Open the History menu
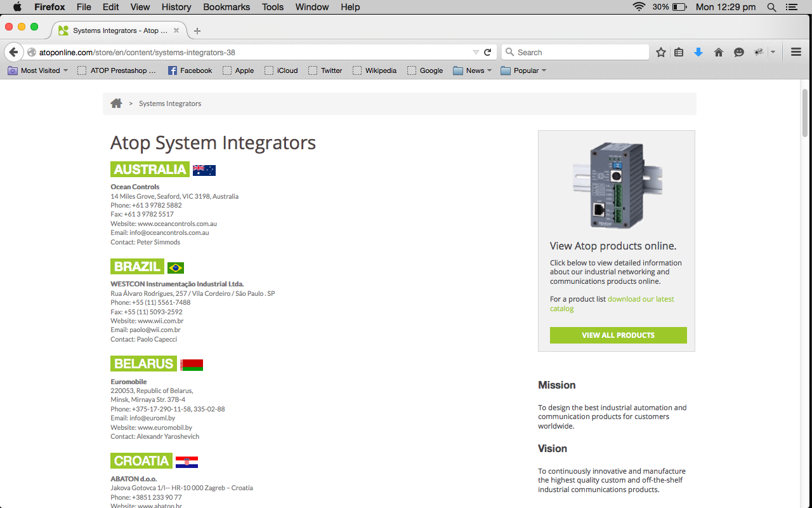Screen dimensions: 812x508 [x=176, y=7]
